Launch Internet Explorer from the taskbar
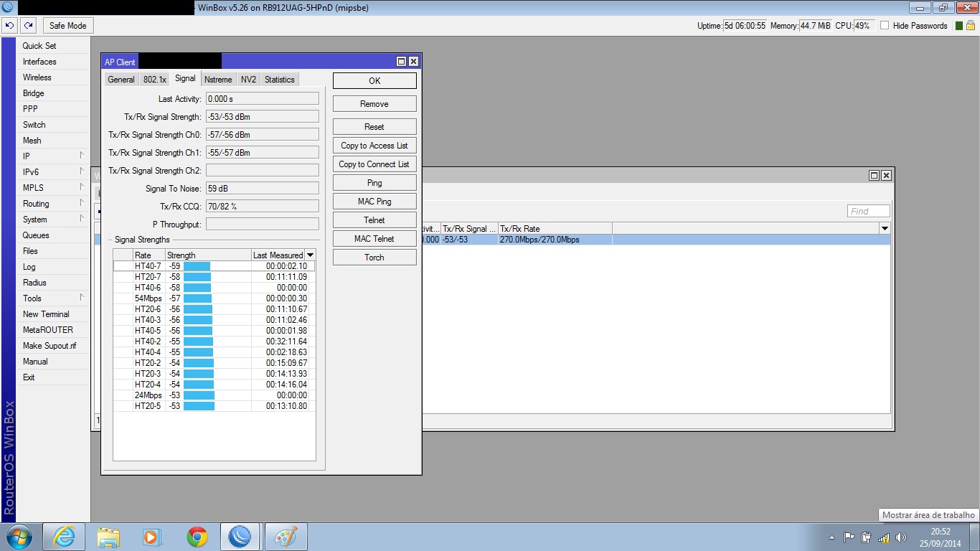The height and width of the screenshot is (551, 980). [x=63, y=537]
